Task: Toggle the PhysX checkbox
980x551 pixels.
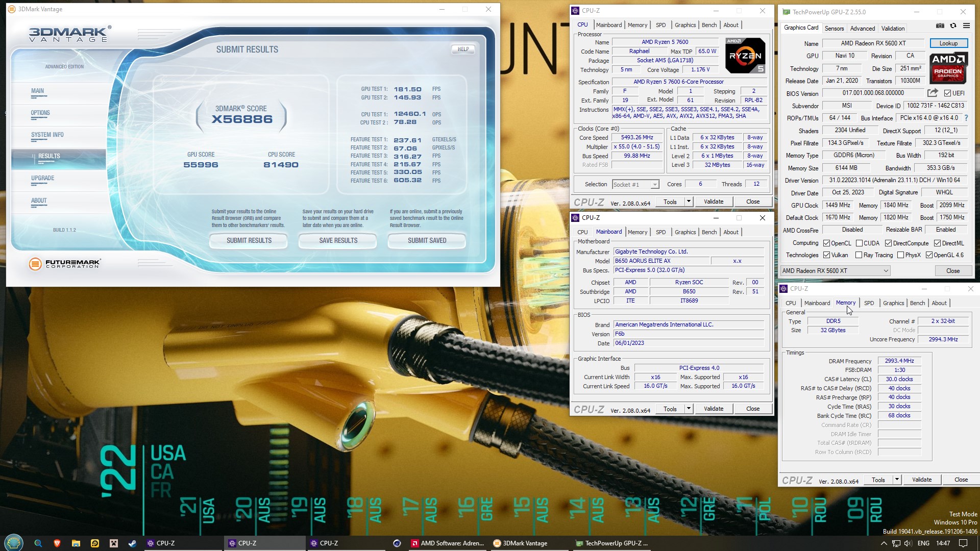Action: 900,255
